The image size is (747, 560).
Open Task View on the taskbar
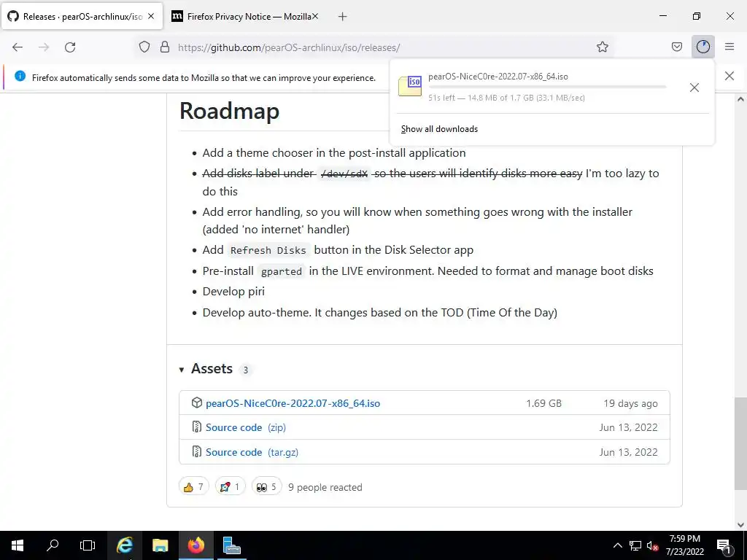point(88,545)
